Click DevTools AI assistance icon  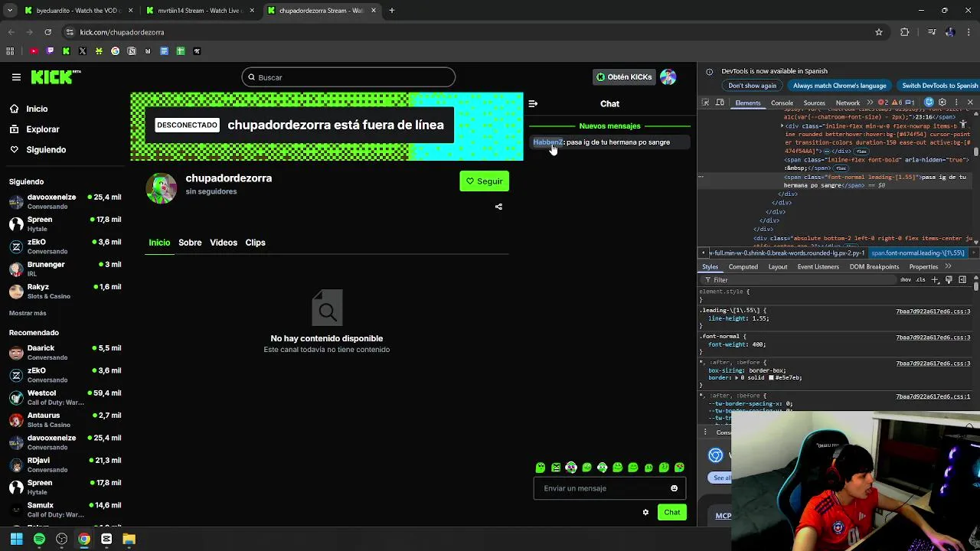[929, 103]
